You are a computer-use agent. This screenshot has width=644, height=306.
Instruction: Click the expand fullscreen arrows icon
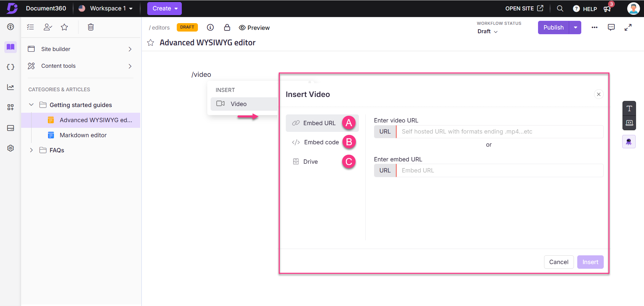628,28
